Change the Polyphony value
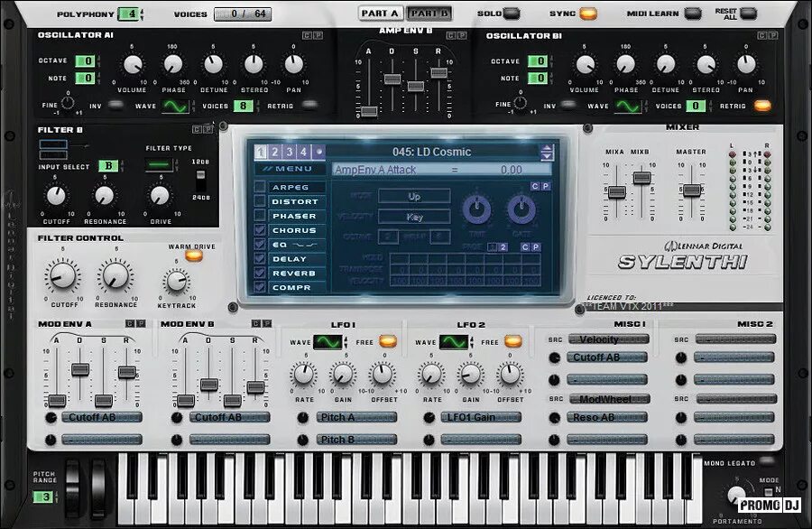This screenshot has width=812, height=529. click(128, 14)
